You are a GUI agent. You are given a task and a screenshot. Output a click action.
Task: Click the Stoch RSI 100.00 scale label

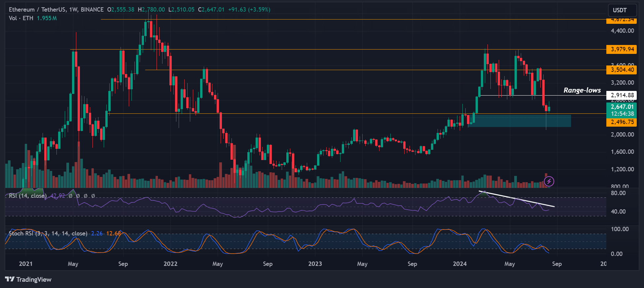620,229
